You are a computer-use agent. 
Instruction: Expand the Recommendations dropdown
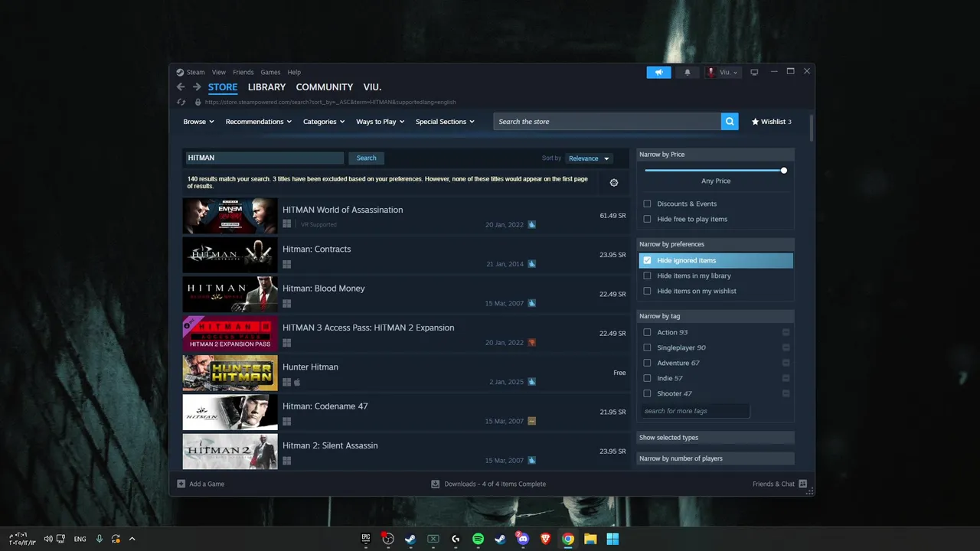click(x=259, y=122)
